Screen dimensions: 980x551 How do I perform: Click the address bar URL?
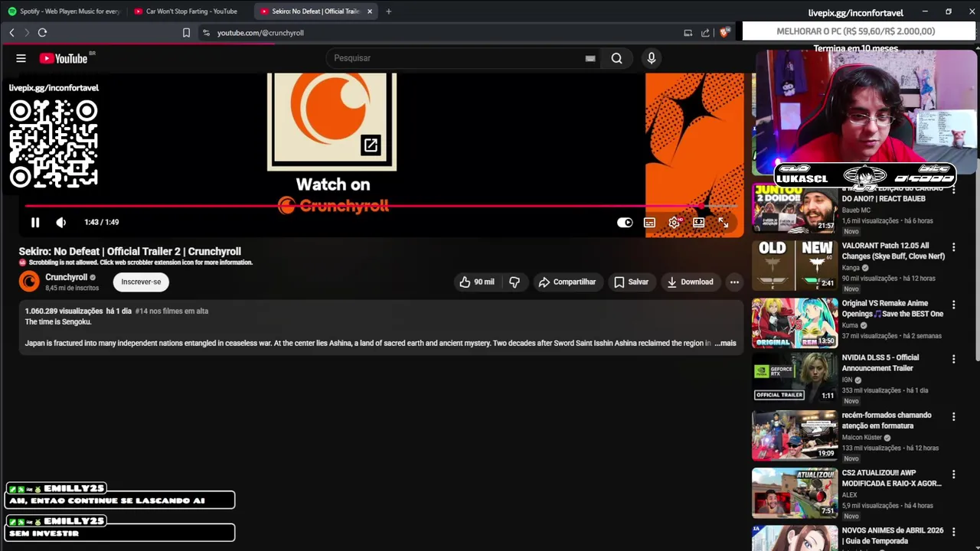(x=260, y=33)
